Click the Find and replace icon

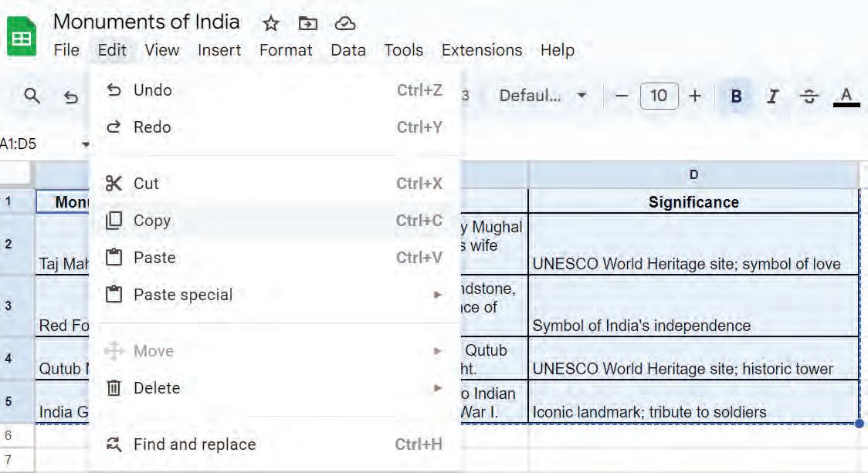(114, 444)
